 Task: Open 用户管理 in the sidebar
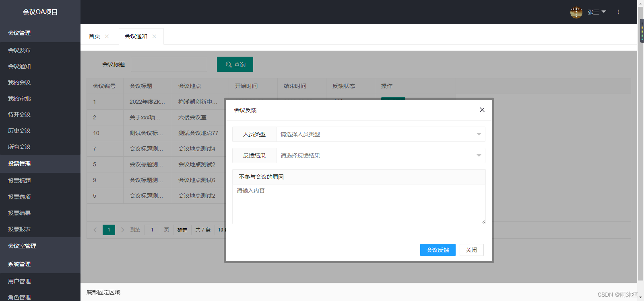tap(40, 281)
